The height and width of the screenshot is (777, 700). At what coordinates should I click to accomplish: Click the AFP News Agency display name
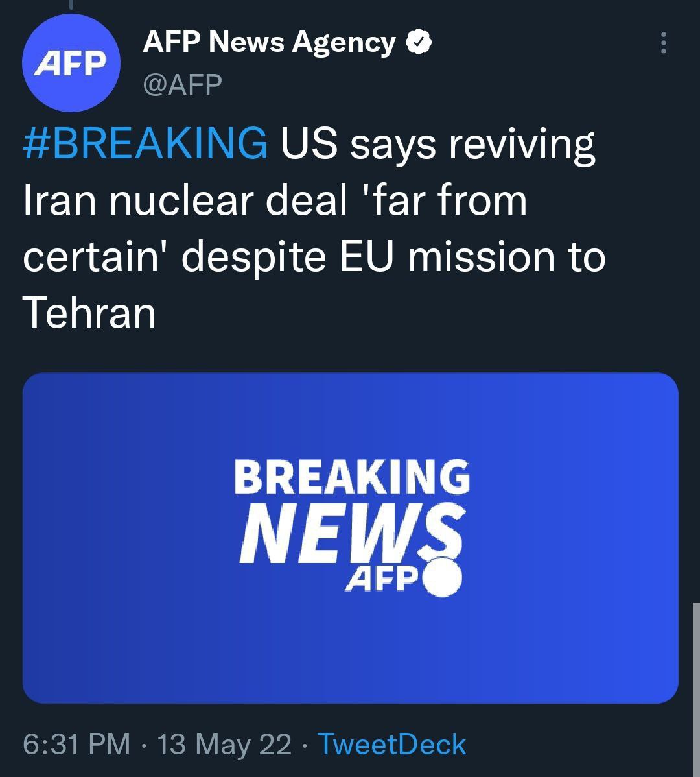tap(268, 41)
